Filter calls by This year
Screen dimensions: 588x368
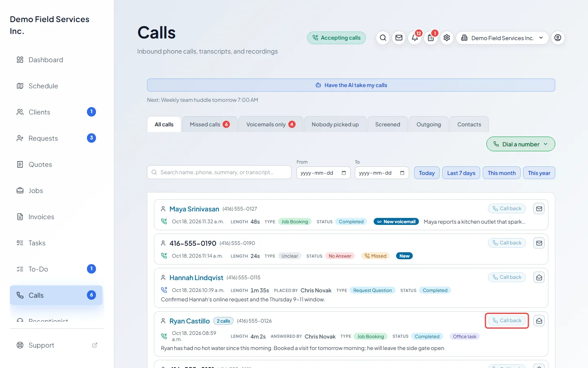click(539, 173)
